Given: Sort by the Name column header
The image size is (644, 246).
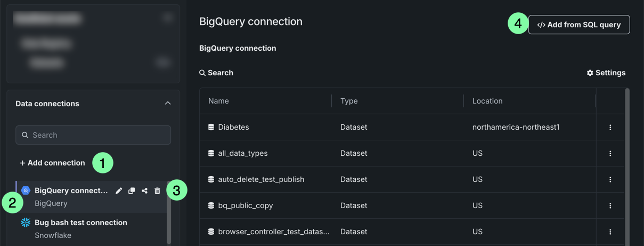Looking at the screenshot, I should [x=218, y=101].
